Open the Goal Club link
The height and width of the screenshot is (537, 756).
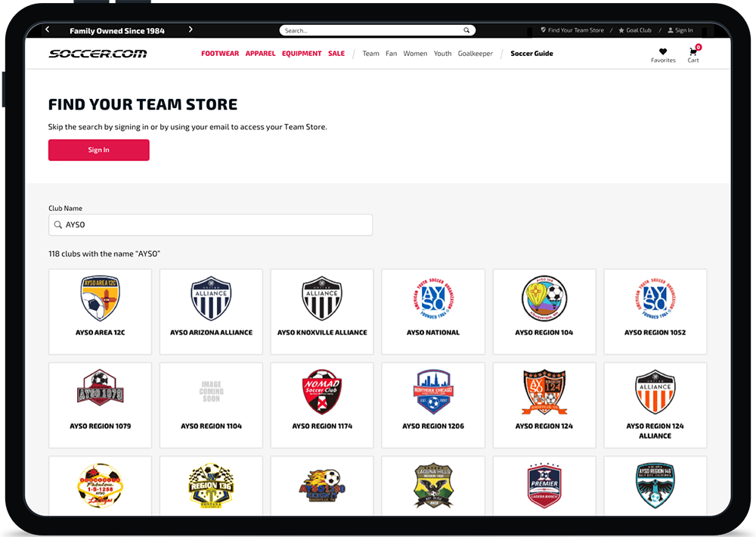[639, 30]
